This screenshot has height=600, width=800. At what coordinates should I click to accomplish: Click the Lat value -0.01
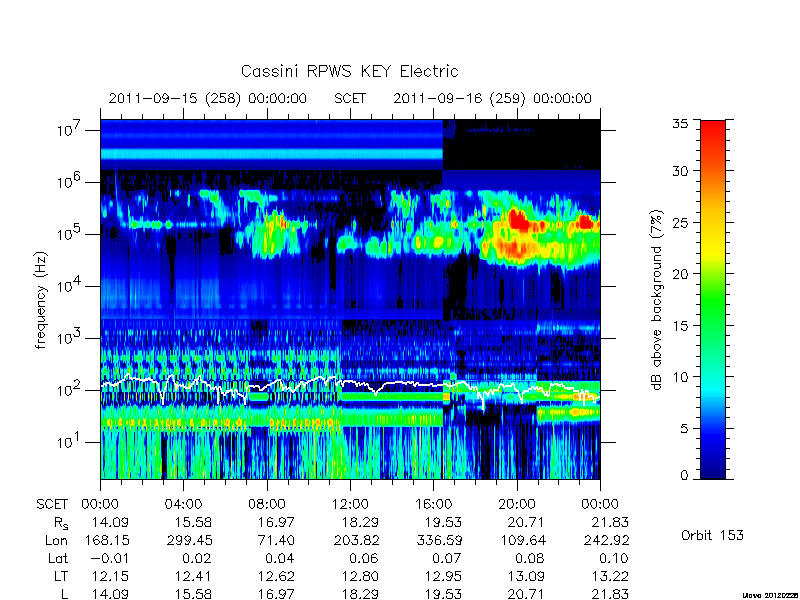click(108, 559)
